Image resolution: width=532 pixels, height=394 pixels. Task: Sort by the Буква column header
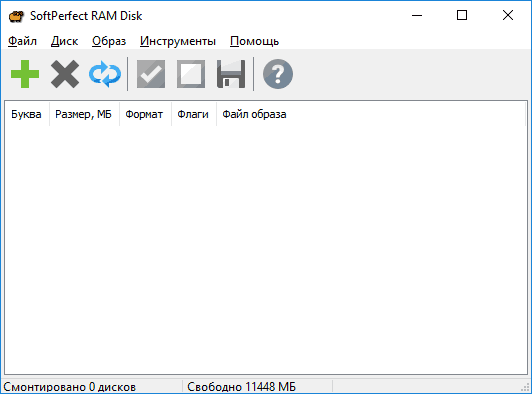(27, 114)
